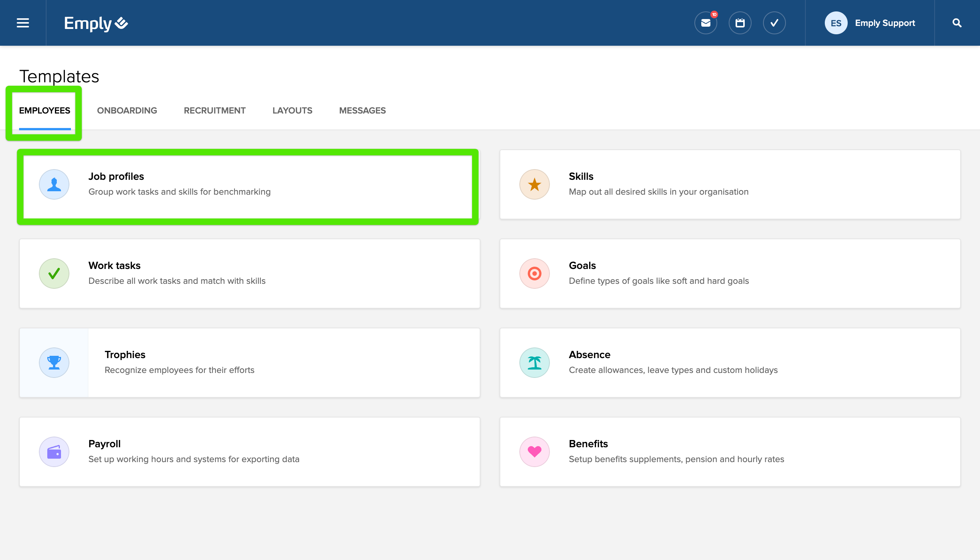Open the messages envelope icon
Image resolution: width=980 pixels, height=560 pixels.
pos(705,23)
